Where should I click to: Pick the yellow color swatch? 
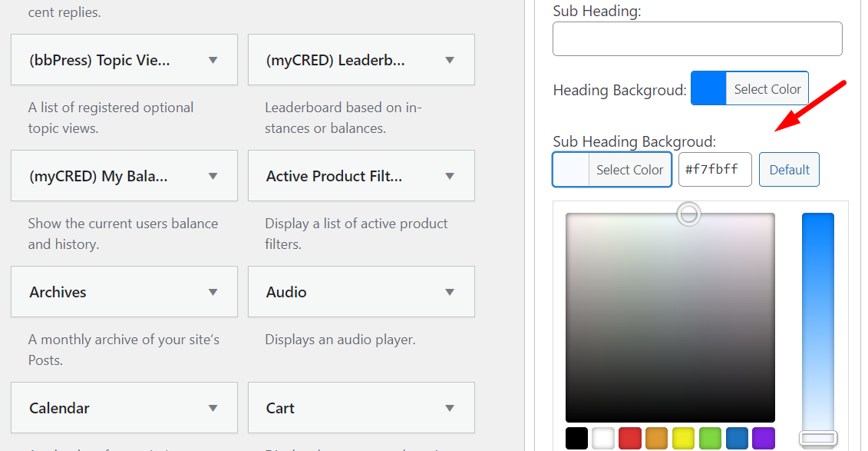[683, 438]
